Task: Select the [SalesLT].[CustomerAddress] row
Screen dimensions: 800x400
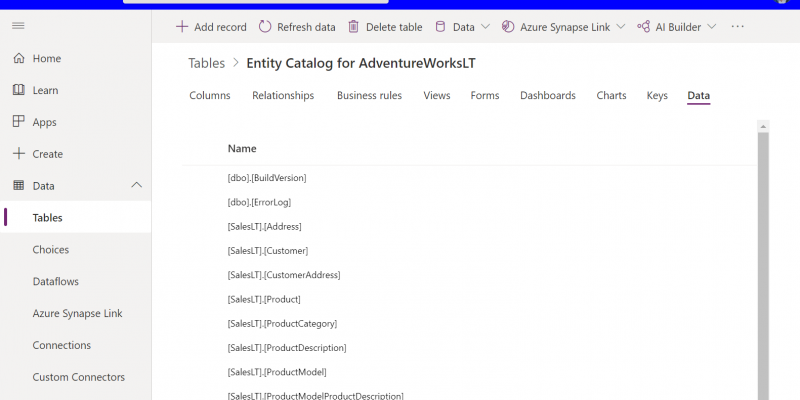Action: click(469, 275)
